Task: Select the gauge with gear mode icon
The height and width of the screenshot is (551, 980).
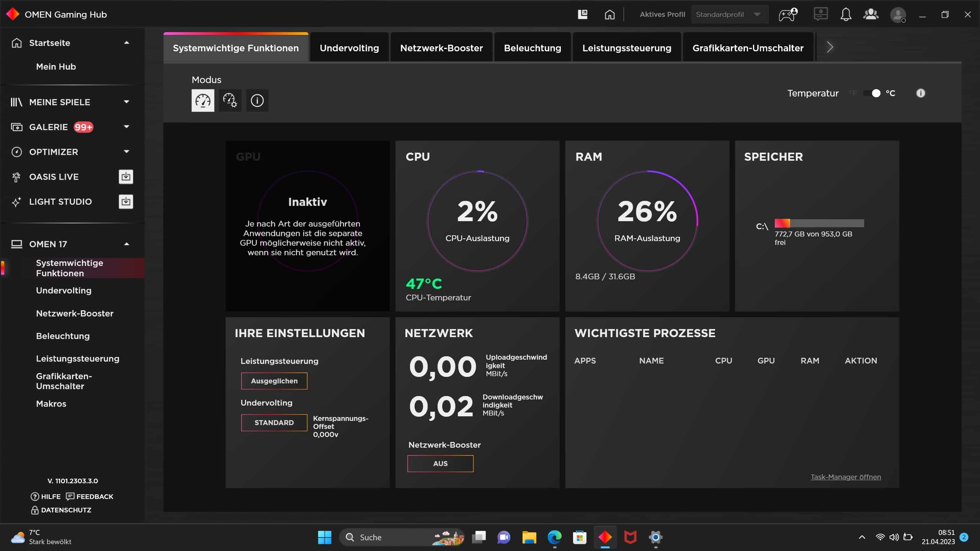Action: [x=230, y=101]
